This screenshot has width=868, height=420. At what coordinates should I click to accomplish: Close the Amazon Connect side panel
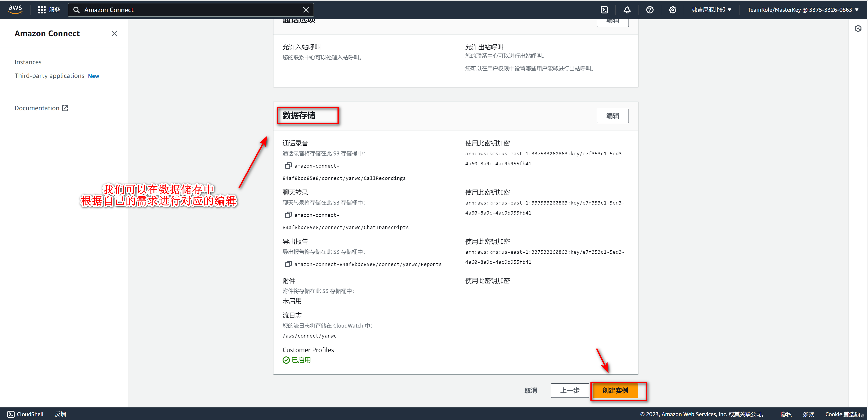[114, 33]
